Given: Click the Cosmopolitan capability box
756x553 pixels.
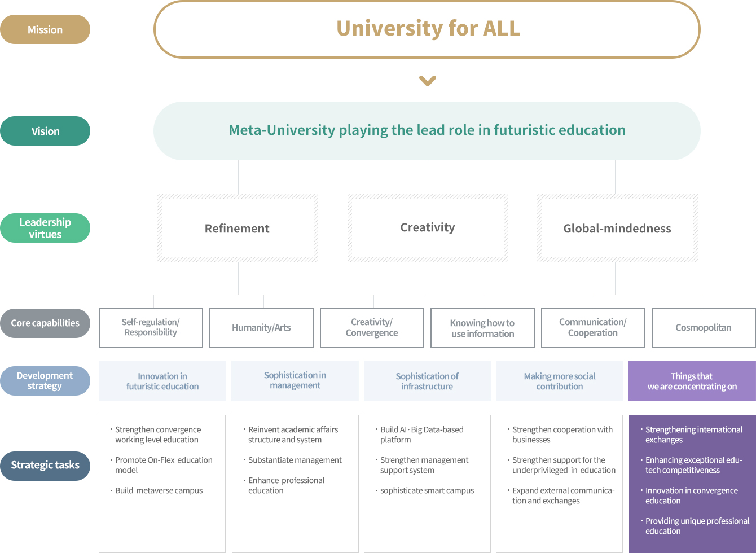Looking at the screenshot, I should (x=704, y=328).
